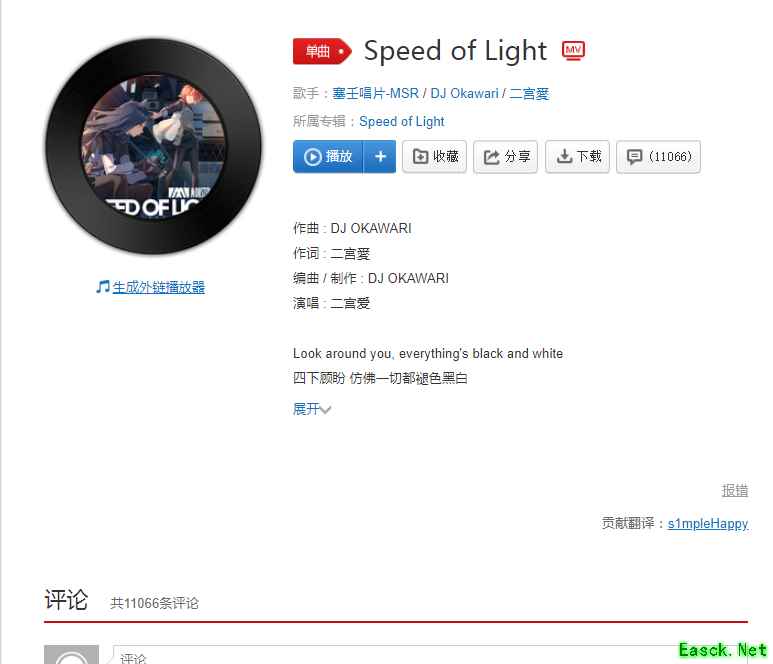Download the song with the 下载 button
The height and width of the screenshot is (664, 773).
pos(577,157)
